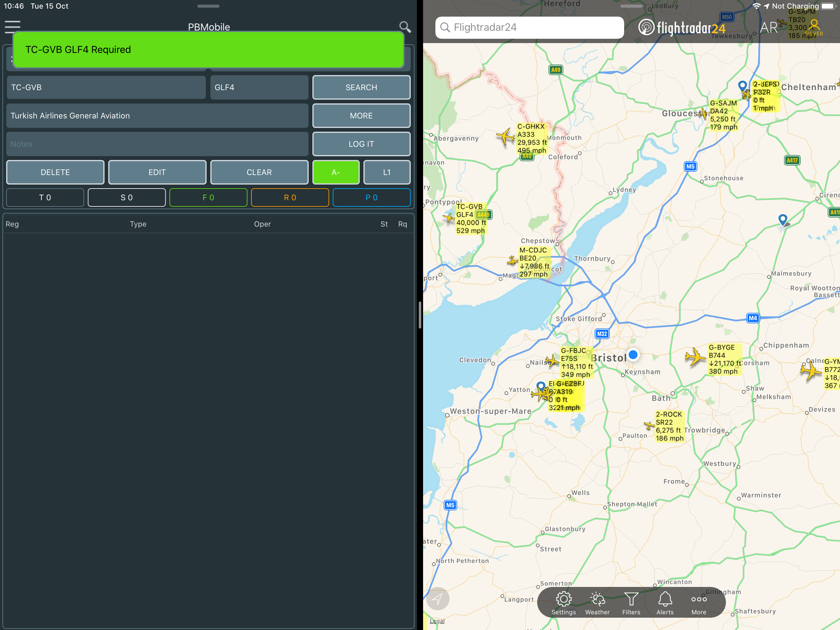Open the PBMobile hamburger menu
This screenshot has width=840, height=630.
click(13, 26)
